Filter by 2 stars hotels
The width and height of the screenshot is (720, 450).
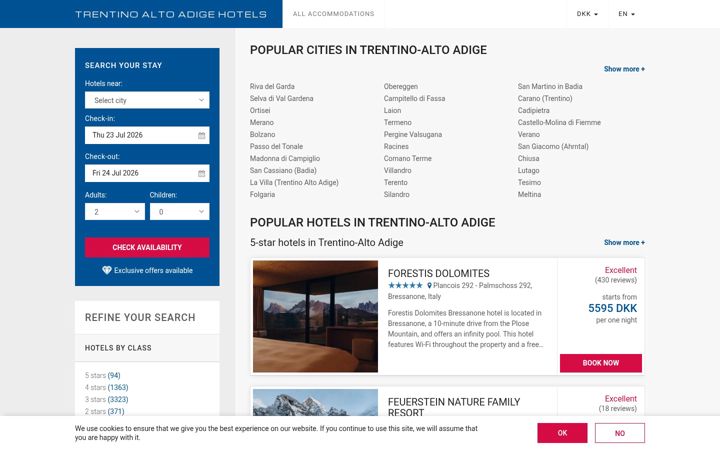tap(104, 411)
